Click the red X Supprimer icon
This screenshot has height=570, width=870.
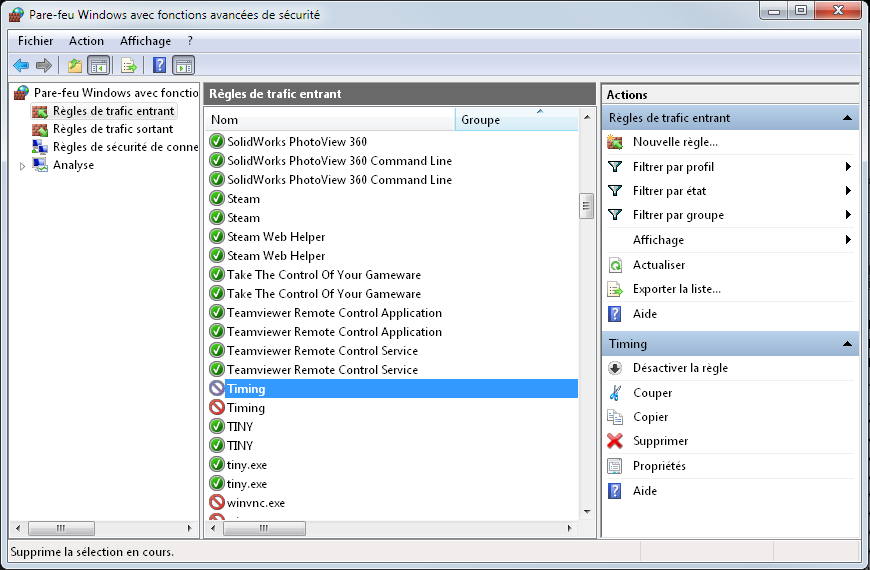click(615, 441)
